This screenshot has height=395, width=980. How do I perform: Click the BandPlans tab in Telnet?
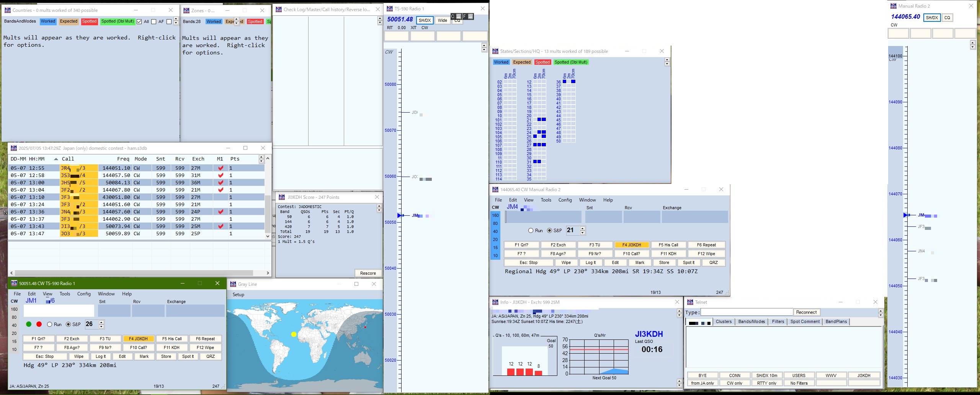tap(836, 321)
